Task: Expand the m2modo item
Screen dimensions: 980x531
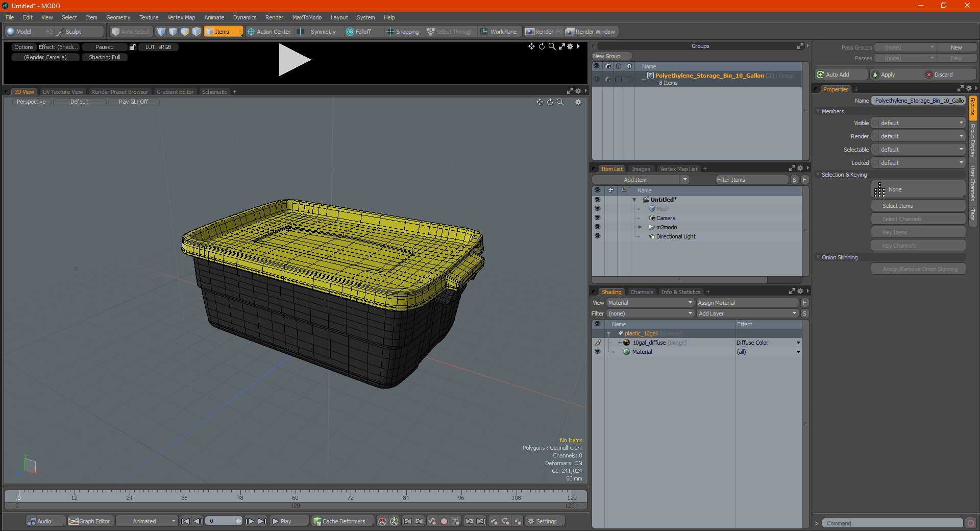Action: click(x=640, y=227)
